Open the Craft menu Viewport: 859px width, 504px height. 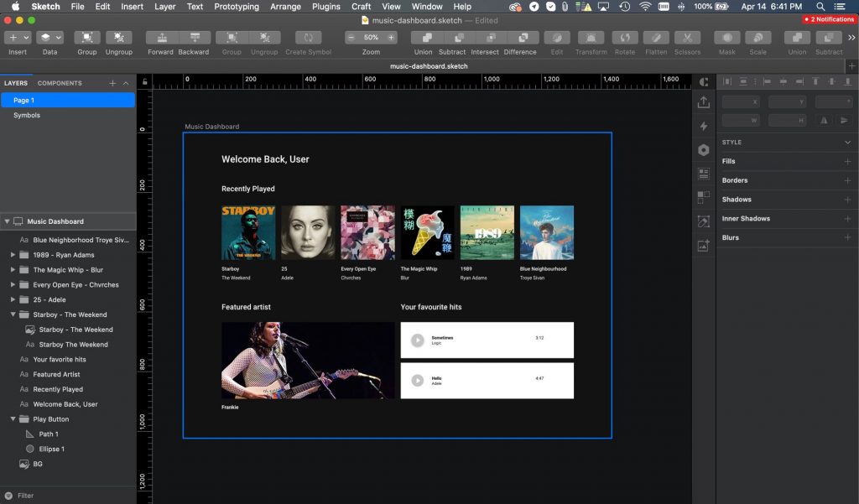click(x=361, y=7)
